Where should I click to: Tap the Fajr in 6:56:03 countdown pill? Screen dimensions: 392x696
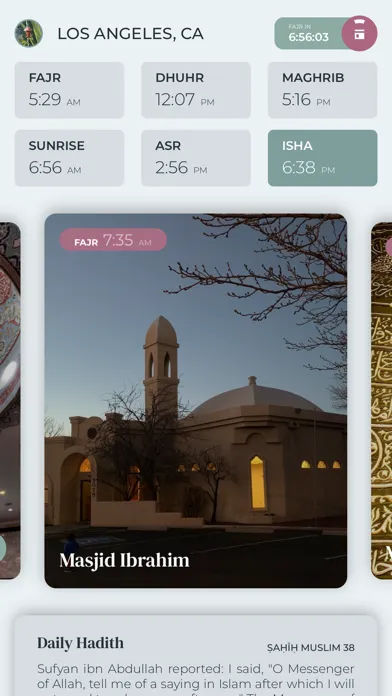310,33
